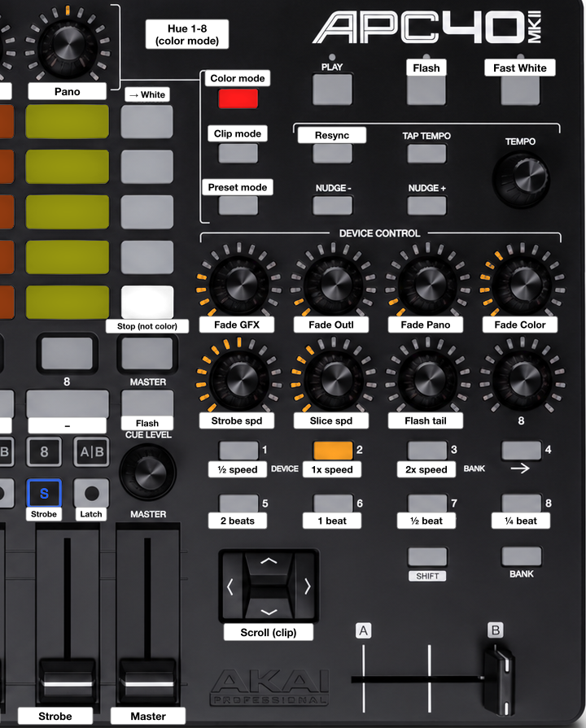Trigger the Fast White button

(x=520, y=89)
